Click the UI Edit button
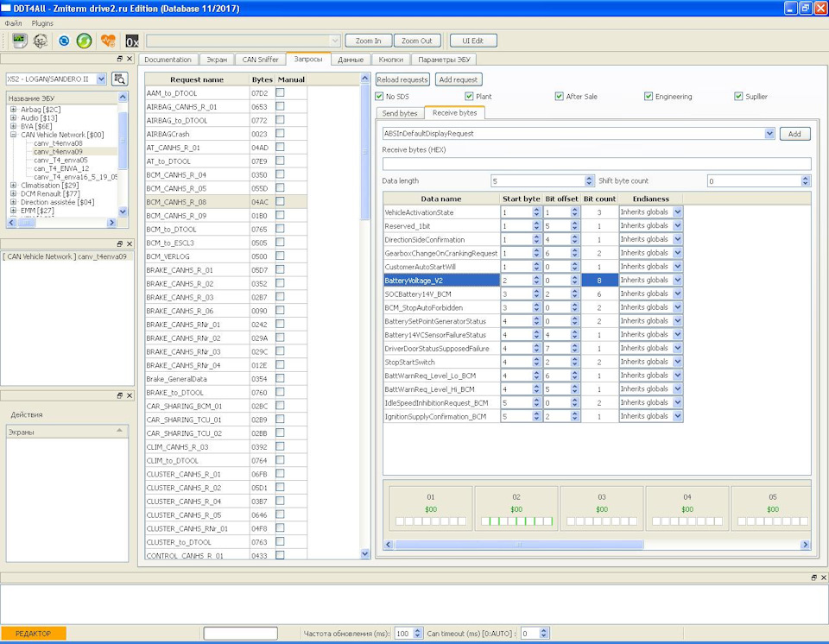Viewport: 829px width, 644px height. pyautogui.click(x=473, y=41)
